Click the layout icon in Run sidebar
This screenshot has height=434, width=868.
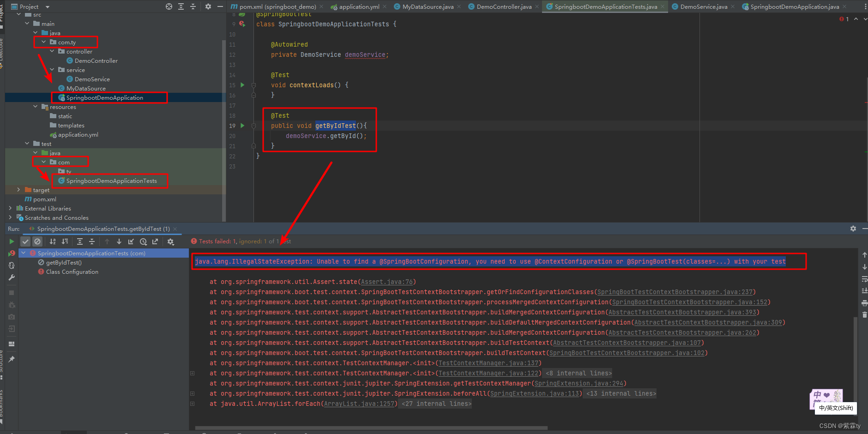[12, 344]
